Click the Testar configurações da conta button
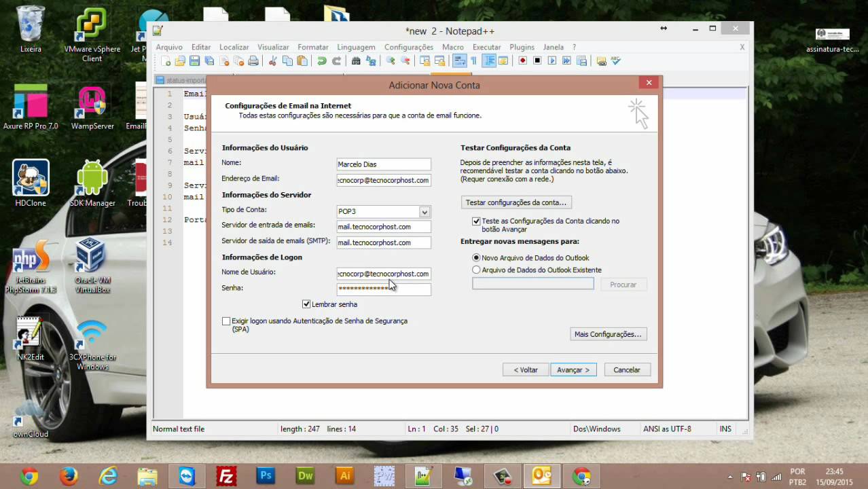Image resolution: width=868 pixels, height=489 pixels. point(516,202)
